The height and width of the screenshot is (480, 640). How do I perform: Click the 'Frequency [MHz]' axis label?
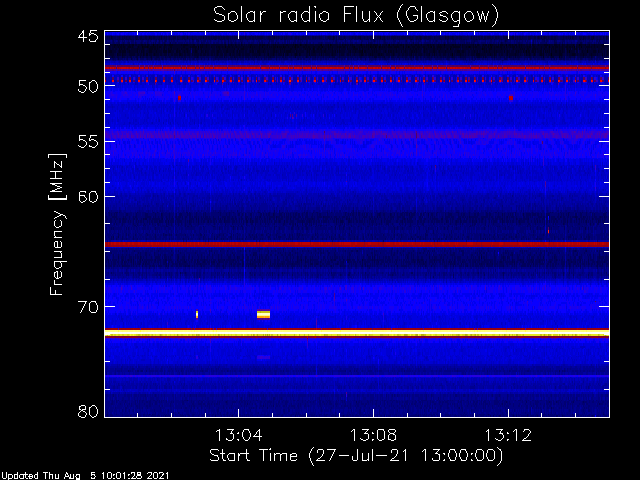(58, 224)
